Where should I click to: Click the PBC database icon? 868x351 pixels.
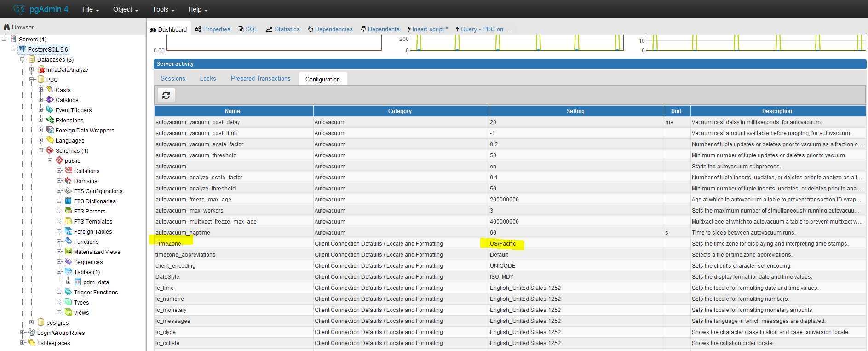pos(41,80)
